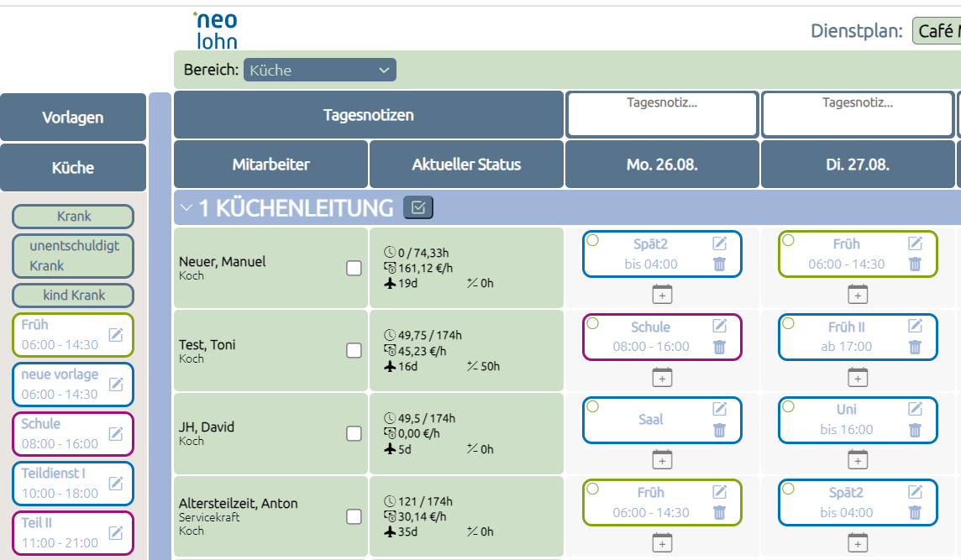Toggle the green status circle on Toni's Schule shift
The height and width of the screenshot is (560, 961).
pyautogui.click(x=593, y=323)
